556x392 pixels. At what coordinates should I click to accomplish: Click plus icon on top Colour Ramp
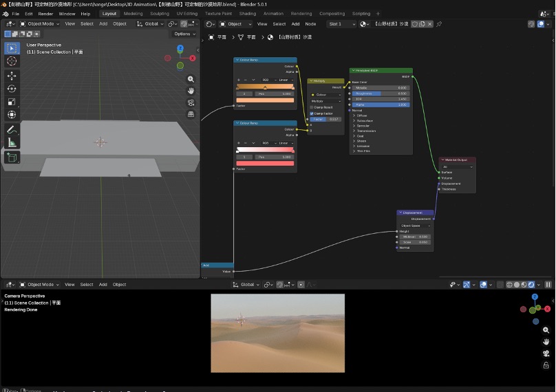[239, 80]
